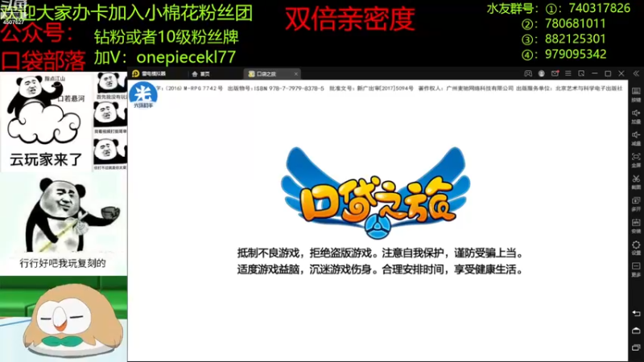Open the Android recent apps button

point(636,348)
